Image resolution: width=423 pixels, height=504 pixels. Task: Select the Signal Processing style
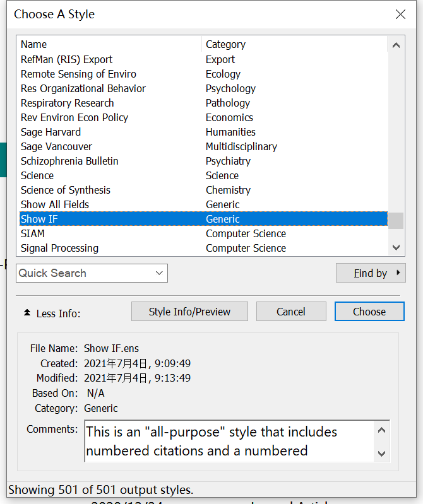(59, 248)
